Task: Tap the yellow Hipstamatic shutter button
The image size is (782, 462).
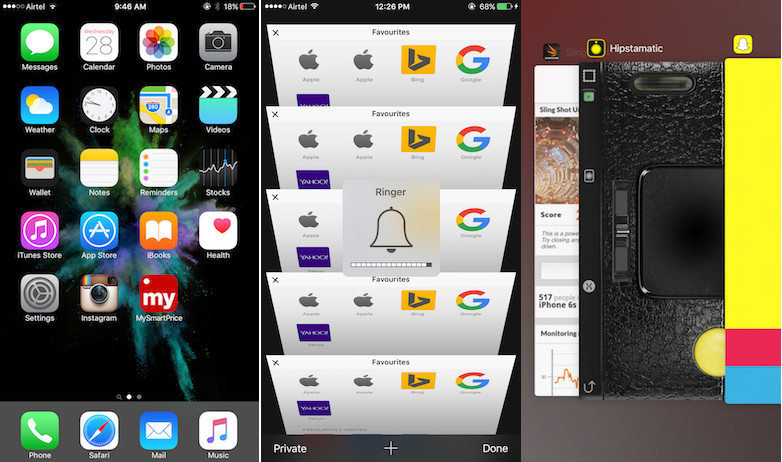Action: [710, 352]
